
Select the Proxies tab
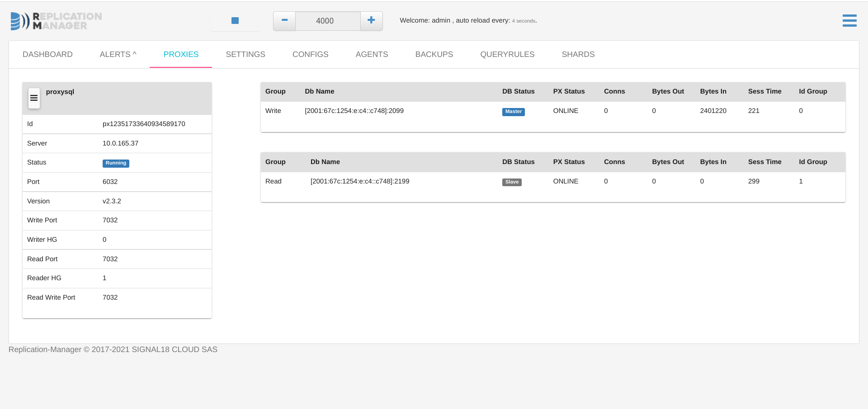pos(181,54)
